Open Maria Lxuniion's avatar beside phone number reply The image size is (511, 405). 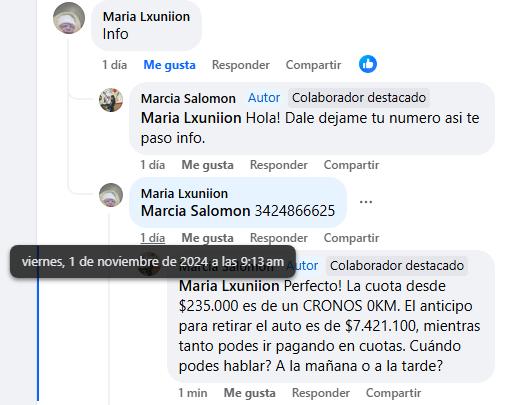pyautogui.click(x=111, y=195)
